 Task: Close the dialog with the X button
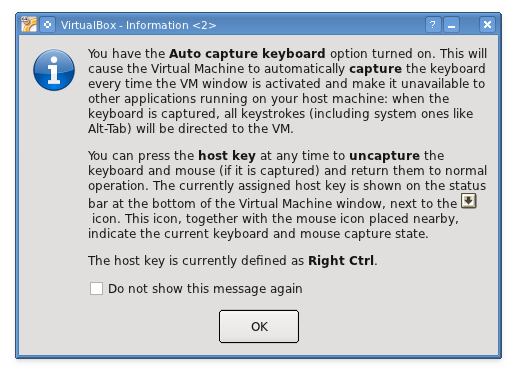point(487,25)
